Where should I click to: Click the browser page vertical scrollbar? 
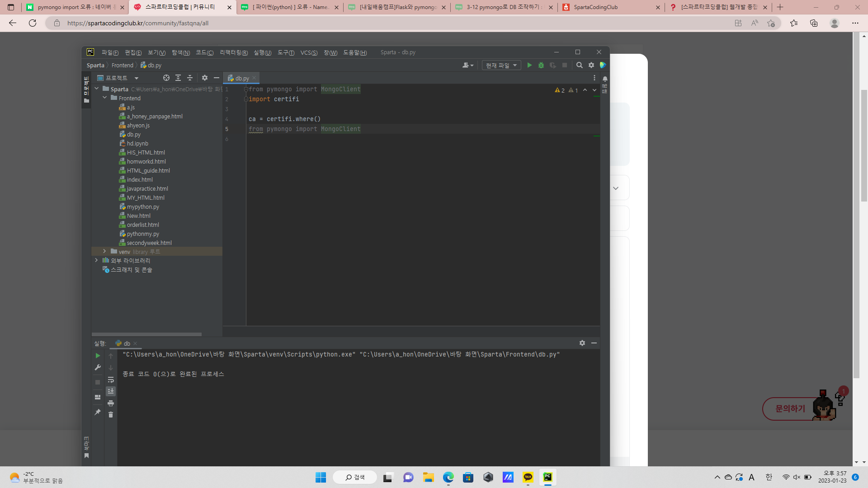[x=864, y=145]
